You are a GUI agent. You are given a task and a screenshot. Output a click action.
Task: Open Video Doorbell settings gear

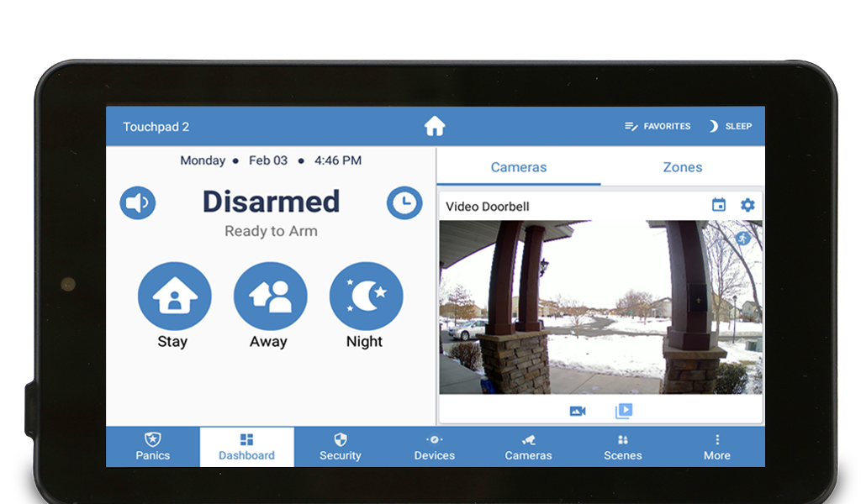pyautogui.click(x=747, y=205)
